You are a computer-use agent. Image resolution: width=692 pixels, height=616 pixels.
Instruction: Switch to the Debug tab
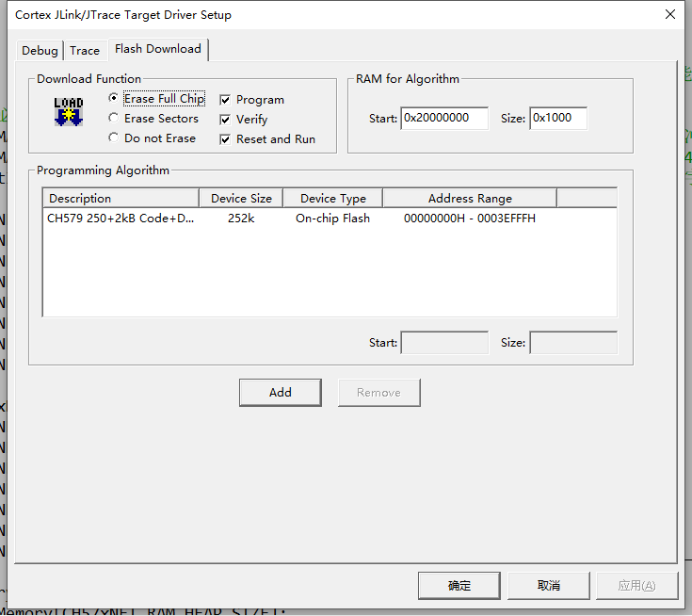click(x=40, y=51)
